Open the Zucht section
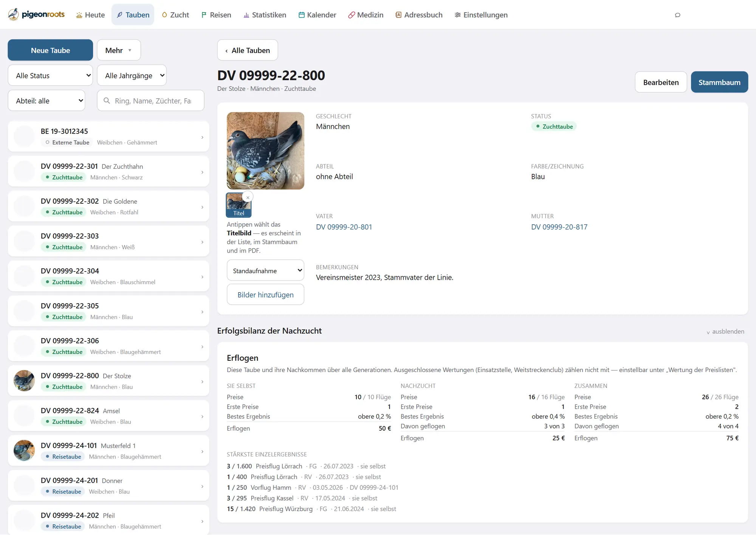This screenshot has width=756, height=535. 175,15
